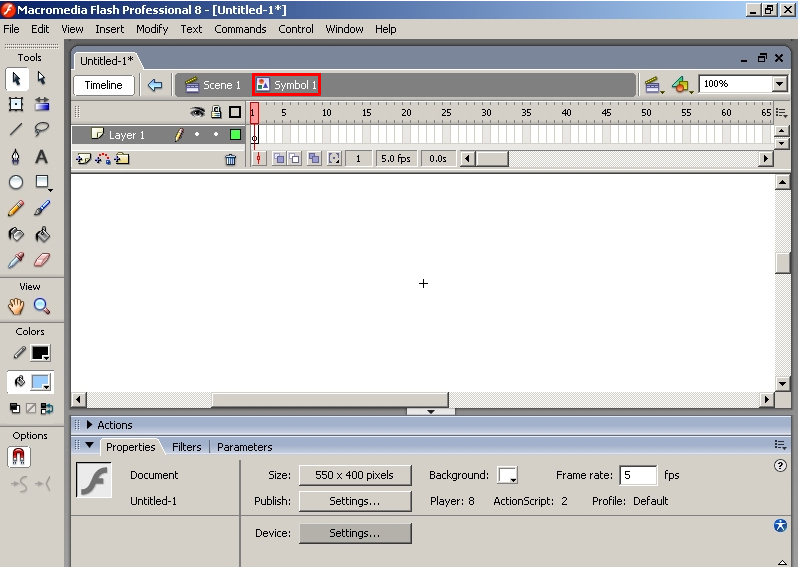This screenshot has height=567, width=799.
Task: Select the Line tool
Action: [x=16, y=130]
